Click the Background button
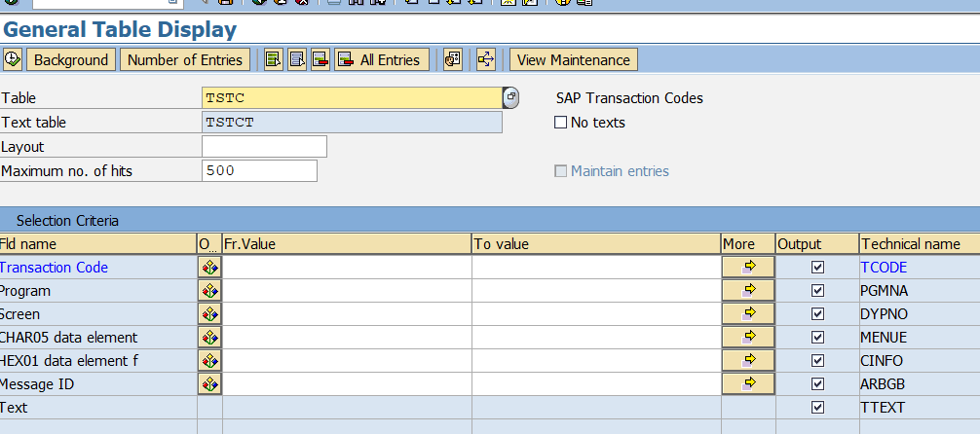 71,60
